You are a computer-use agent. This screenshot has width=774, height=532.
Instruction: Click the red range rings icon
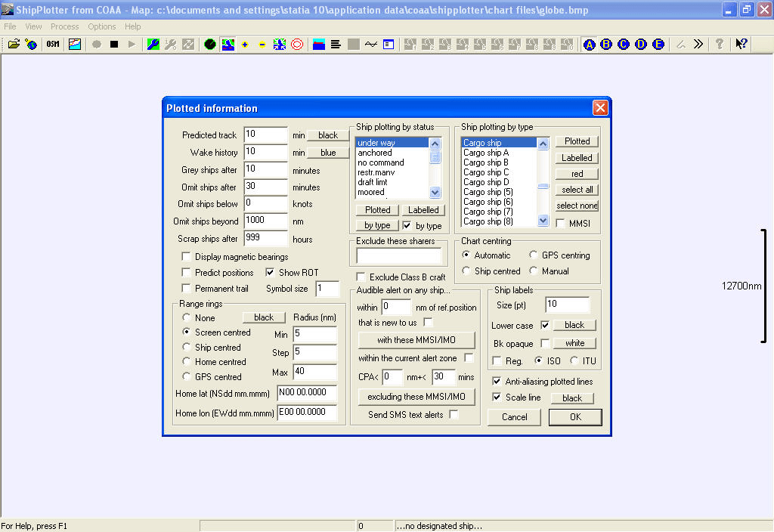pos(296,45)
